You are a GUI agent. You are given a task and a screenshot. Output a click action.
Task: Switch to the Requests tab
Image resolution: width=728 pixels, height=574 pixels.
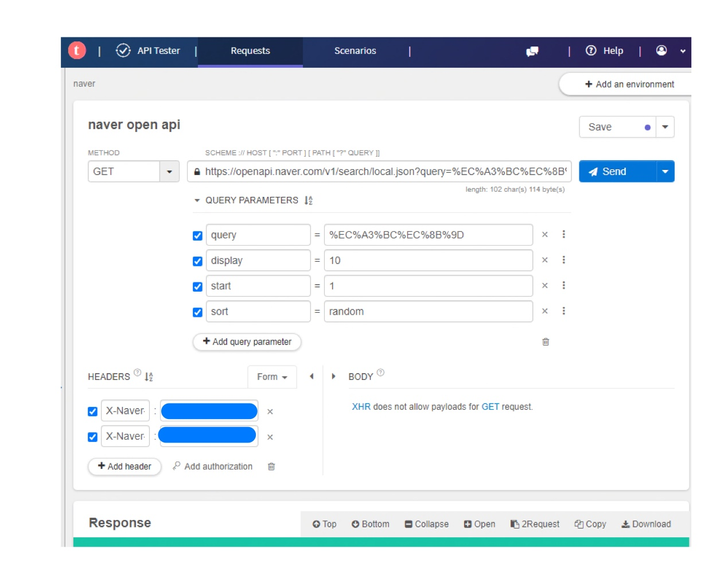(250, 51)
